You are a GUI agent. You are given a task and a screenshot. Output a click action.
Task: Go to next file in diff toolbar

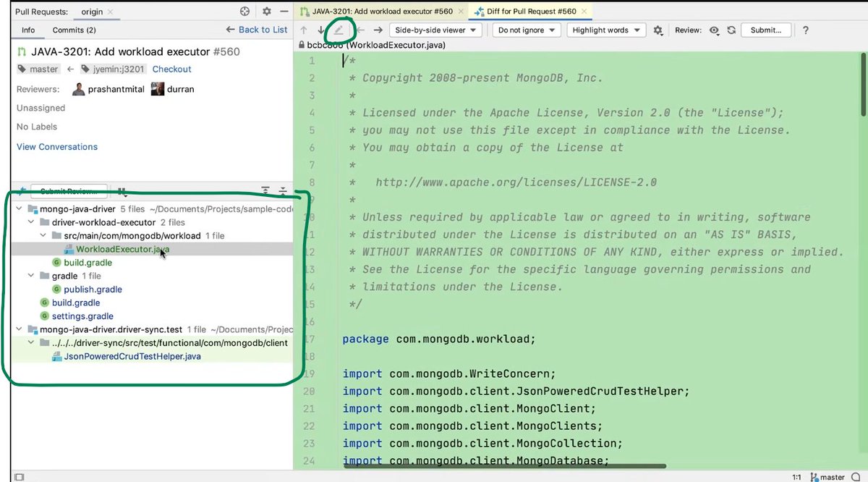(x=377, y=30)
